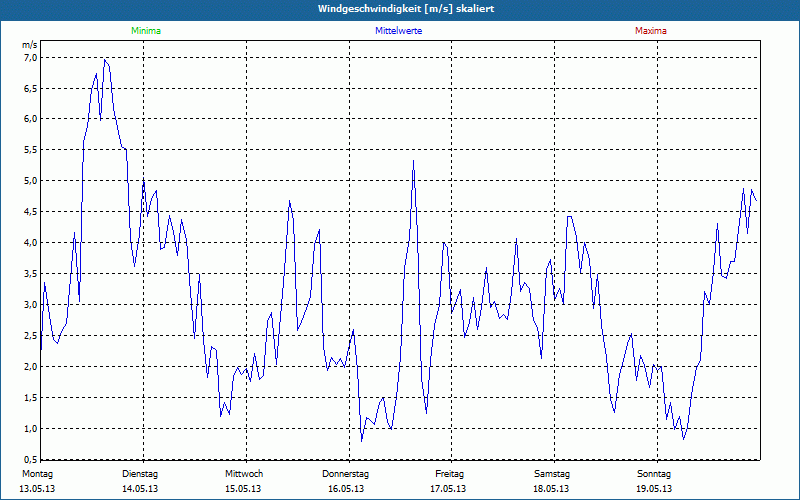This screenshot has height=500, width=800.
Task: Click the Dienstag day label
Action: point(140,474)
